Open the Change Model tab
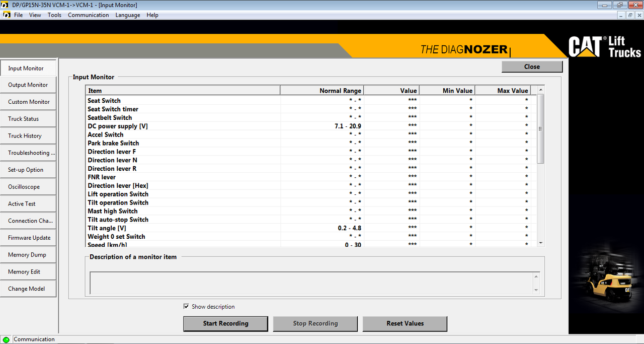The height and width of the screenshot is (344, 644). click(28, 289)
